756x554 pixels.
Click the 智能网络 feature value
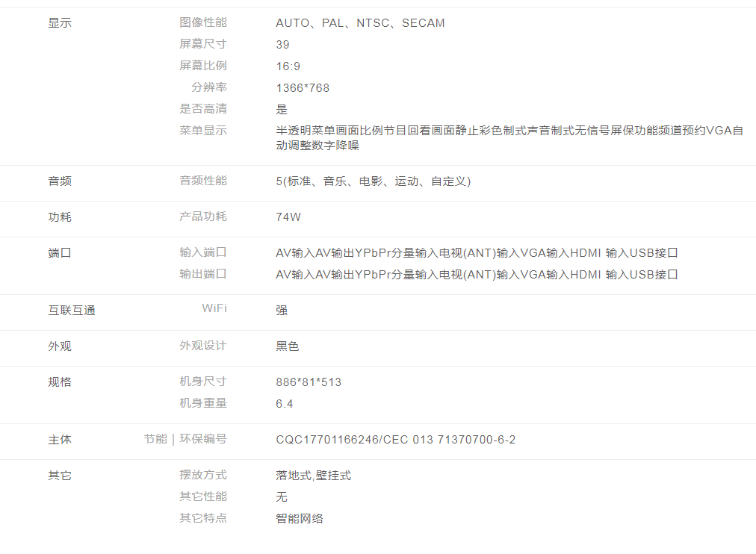click(x=300, y=519)
